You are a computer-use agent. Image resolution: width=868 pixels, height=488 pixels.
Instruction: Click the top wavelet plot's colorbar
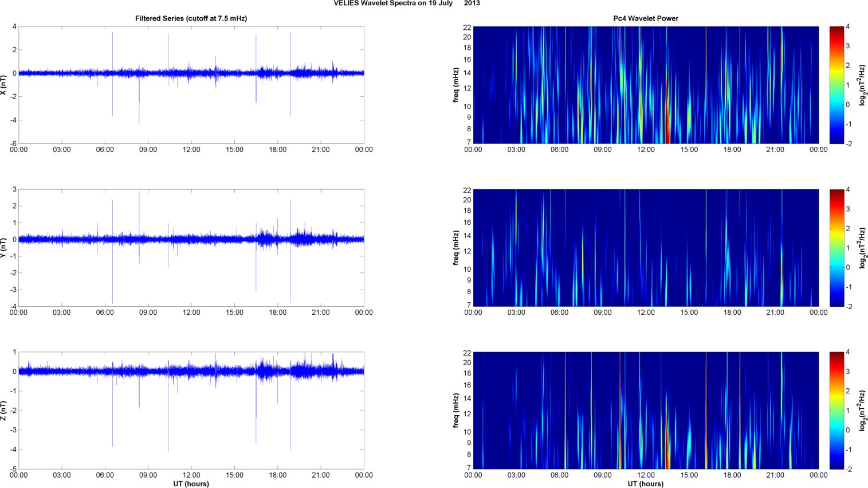(x=836, y=85)
